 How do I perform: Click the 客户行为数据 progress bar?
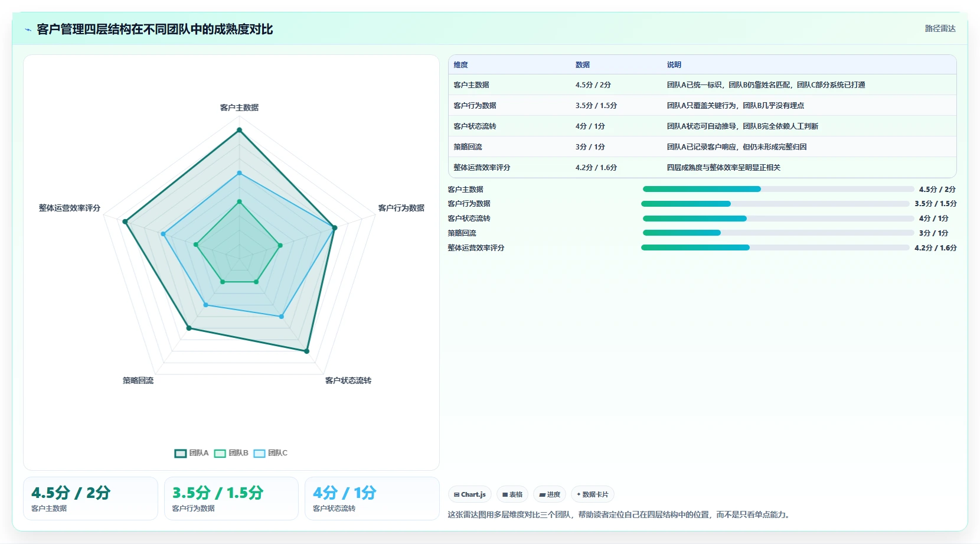[775, 204]
